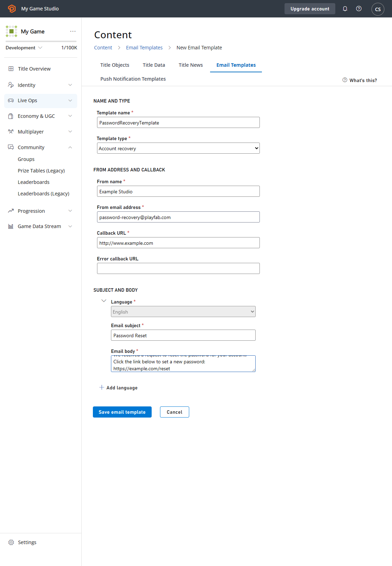Click the Progression trend arrow icon
Viewport: 392px width, 566px height.
coord(11,211)
